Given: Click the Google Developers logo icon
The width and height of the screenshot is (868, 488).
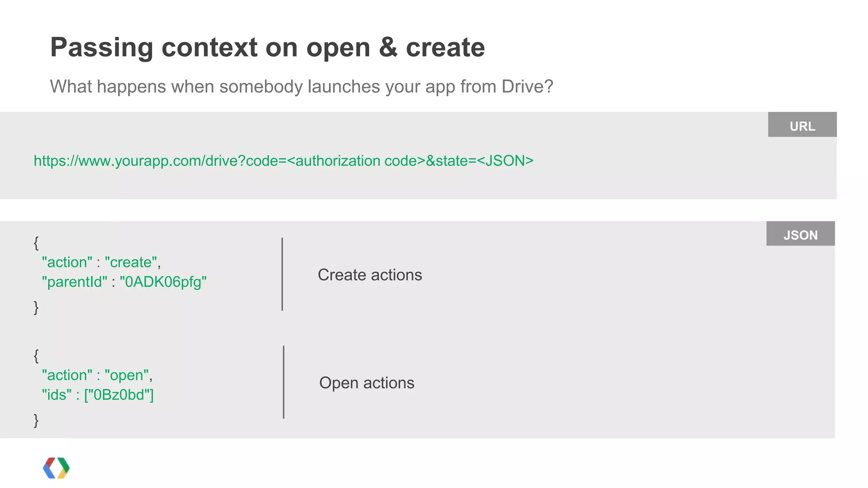Looking at the screenshot, I should click(56, 468).
